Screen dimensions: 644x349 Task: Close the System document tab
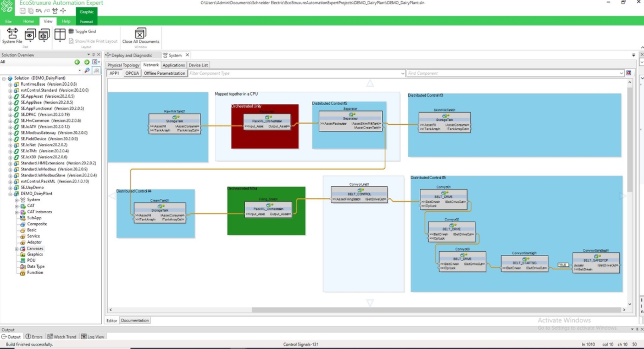[x=187, y=55]
